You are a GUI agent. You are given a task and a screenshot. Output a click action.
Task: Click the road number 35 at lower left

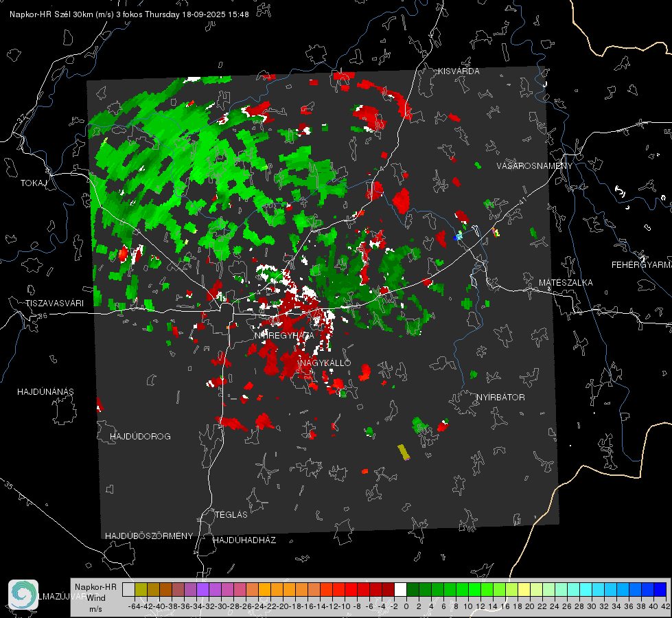pyautogui.click(x=8, y=485)
